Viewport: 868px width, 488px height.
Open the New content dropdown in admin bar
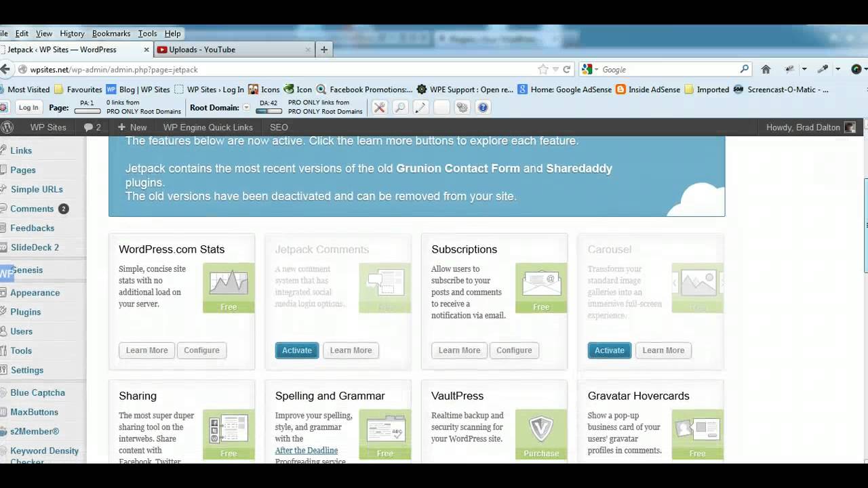132,127
